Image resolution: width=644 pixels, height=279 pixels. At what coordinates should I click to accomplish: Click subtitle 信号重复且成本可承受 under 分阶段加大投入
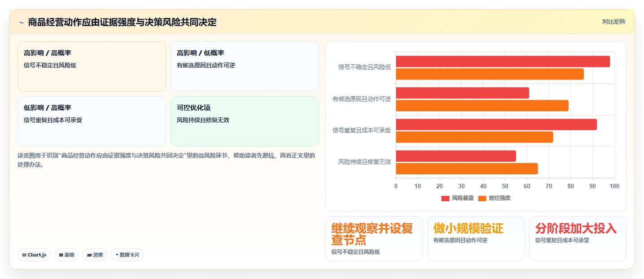pos(562,240)
